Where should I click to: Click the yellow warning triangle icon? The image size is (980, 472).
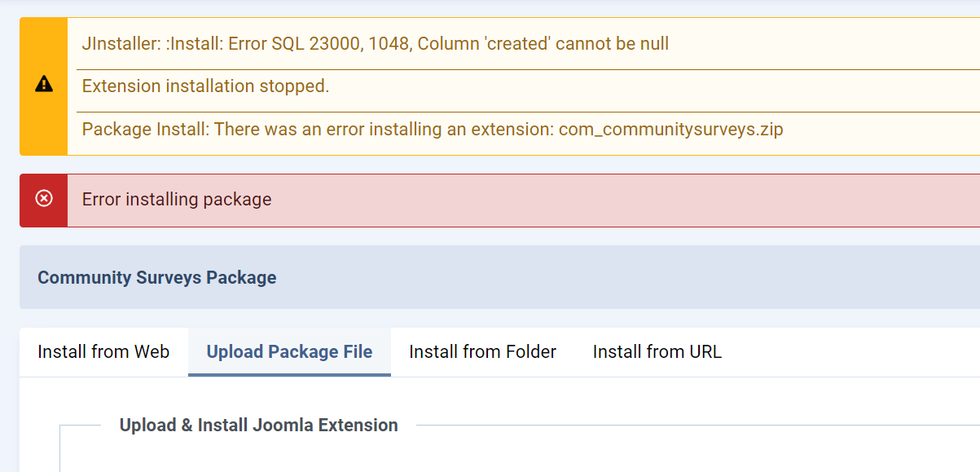(x=44, y=84)
